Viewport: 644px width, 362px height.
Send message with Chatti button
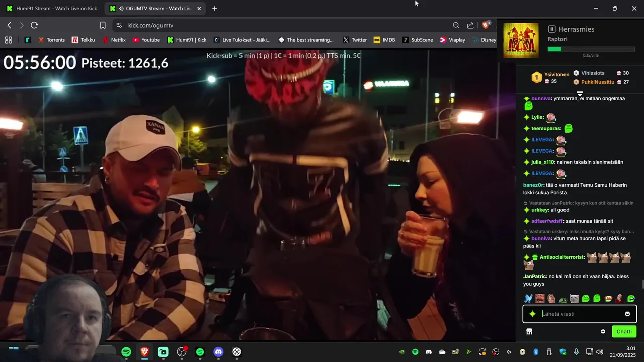[624, 331]
